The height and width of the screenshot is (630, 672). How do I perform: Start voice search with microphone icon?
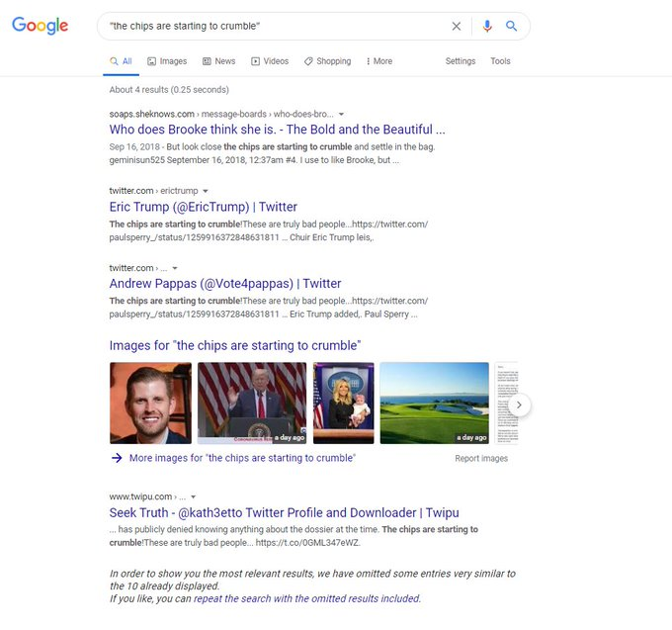(x=487, y=26)
